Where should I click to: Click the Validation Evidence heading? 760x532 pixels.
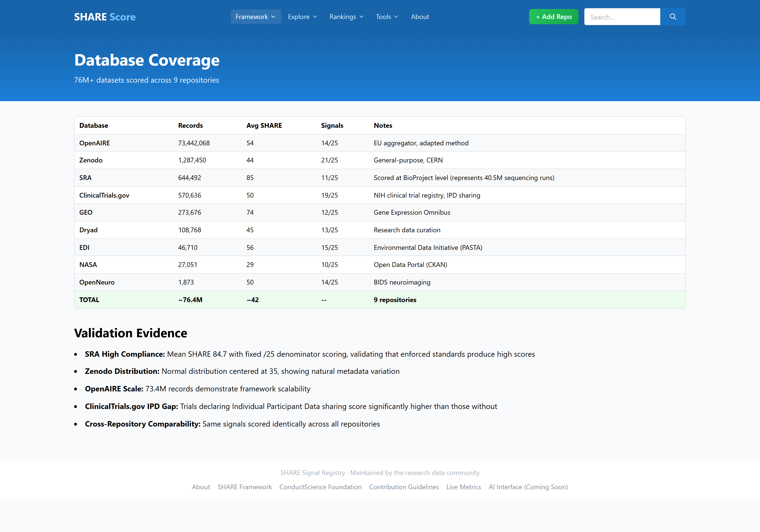click(x=131, y=333)
